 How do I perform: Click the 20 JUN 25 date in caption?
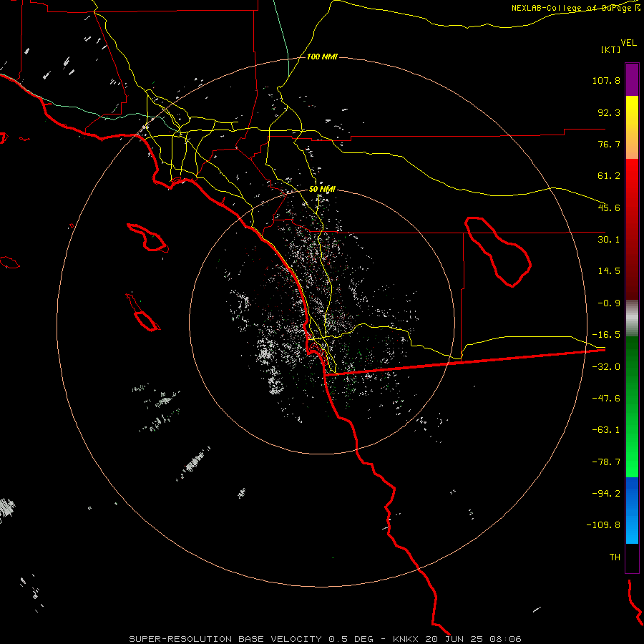(x=454, y=639)
